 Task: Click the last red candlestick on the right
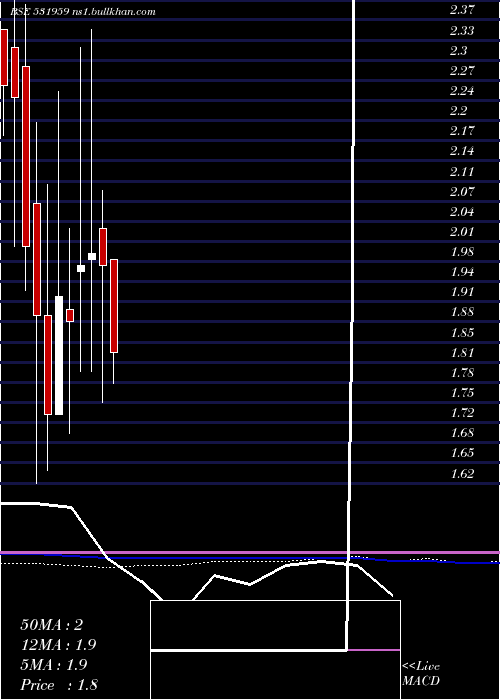click(114, 306)
